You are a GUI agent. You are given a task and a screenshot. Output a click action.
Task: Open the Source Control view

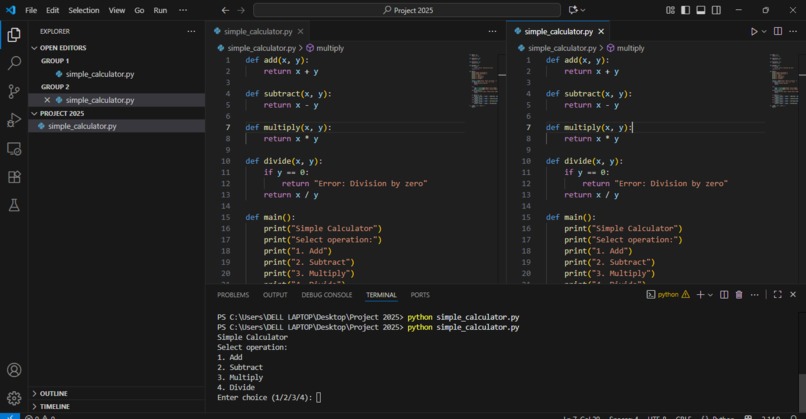click(x=14, y=92)
